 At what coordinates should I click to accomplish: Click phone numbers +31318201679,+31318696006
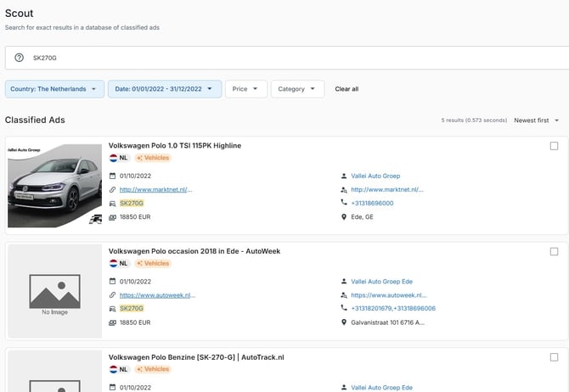393,309
